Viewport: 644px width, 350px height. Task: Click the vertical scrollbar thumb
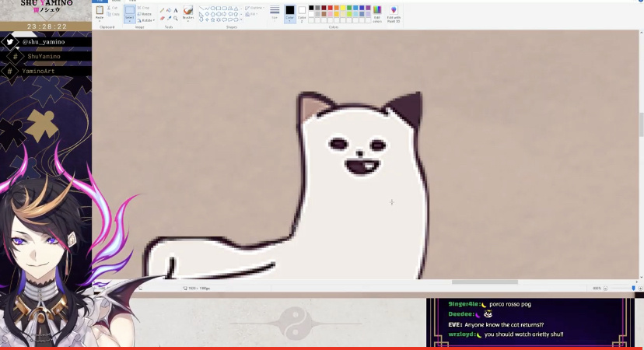coord(642,125)
